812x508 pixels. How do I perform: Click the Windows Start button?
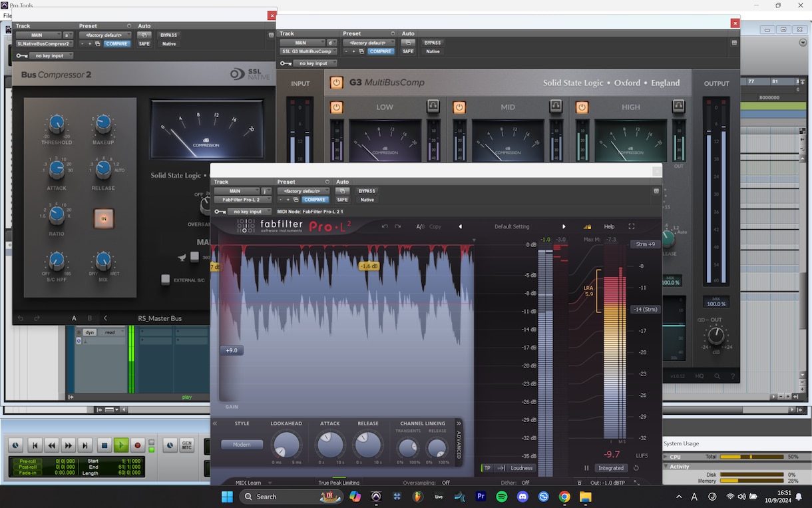(x=227, y=497)
